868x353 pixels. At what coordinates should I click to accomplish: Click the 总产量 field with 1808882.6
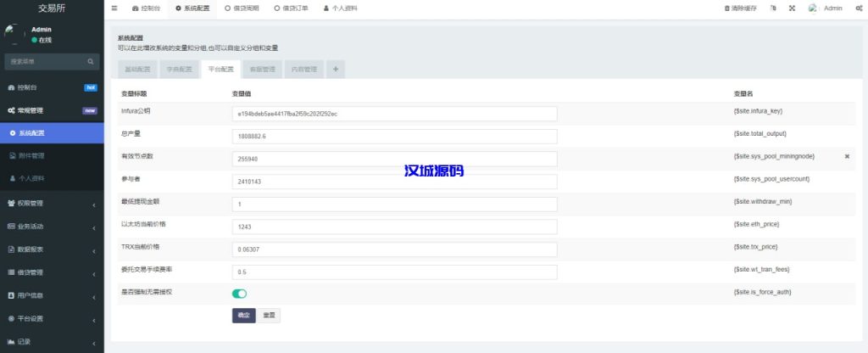[394, 137]
